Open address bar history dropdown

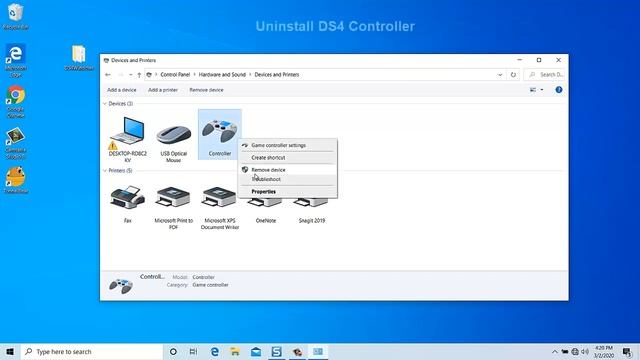coord(500,75)
